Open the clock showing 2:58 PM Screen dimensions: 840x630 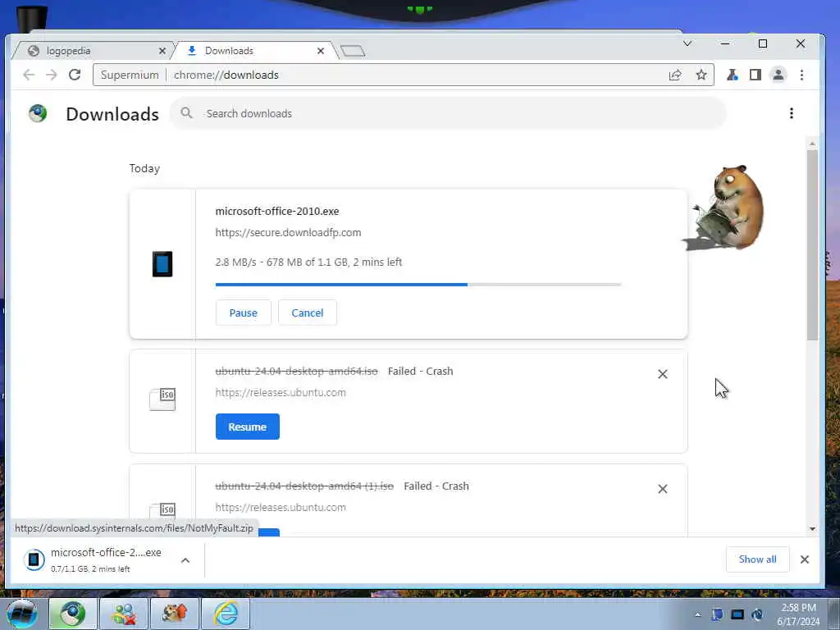(797, 614)
